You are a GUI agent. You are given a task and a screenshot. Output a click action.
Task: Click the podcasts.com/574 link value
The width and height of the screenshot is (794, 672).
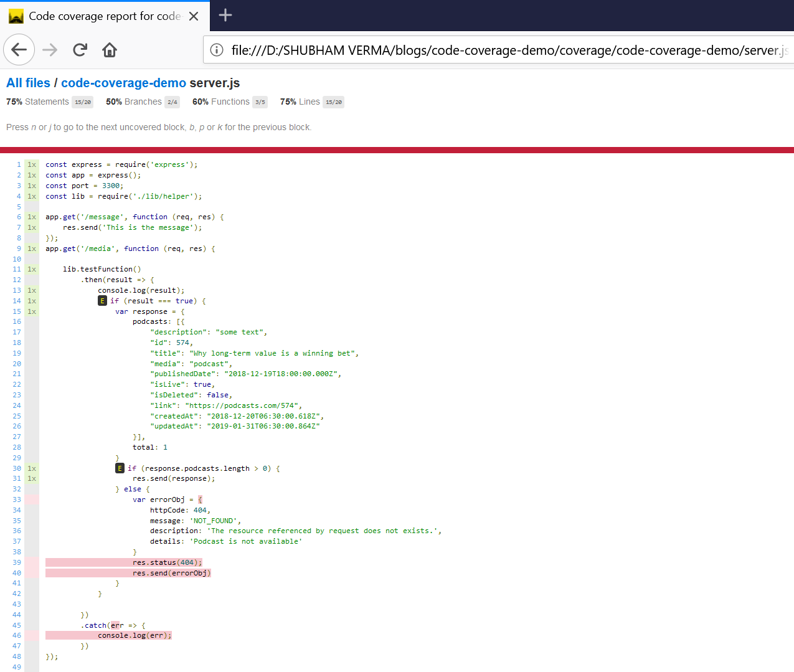pos(243,405)
